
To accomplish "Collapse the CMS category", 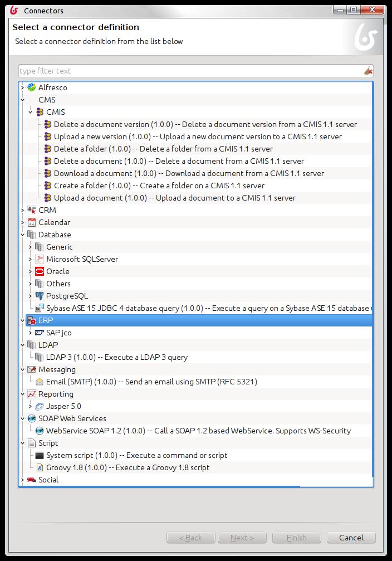I will point(22,100).
